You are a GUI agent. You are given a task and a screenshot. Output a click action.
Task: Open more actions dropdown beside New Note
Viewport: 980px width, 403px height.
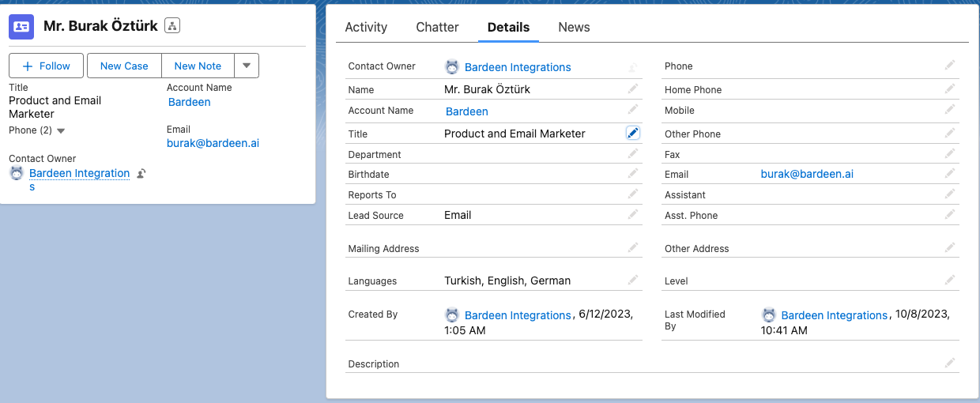tap(247, 66)
